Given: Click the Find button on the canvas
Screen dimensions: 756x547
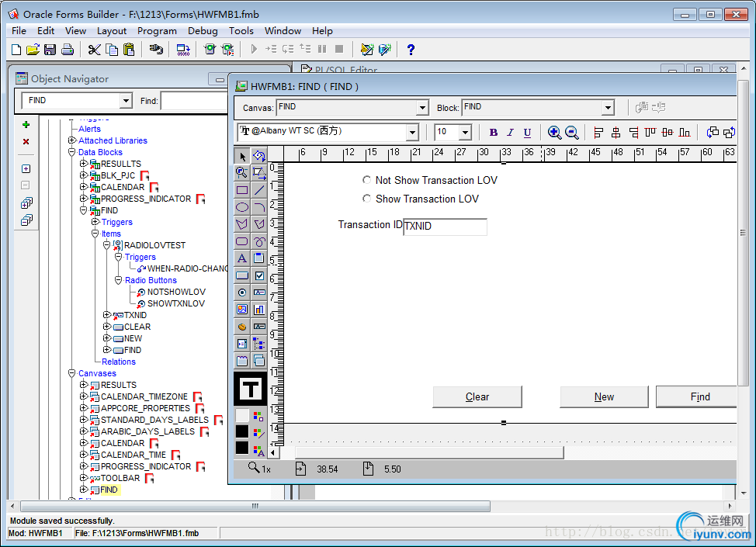Looking at the screenshot, I should 696,396.
